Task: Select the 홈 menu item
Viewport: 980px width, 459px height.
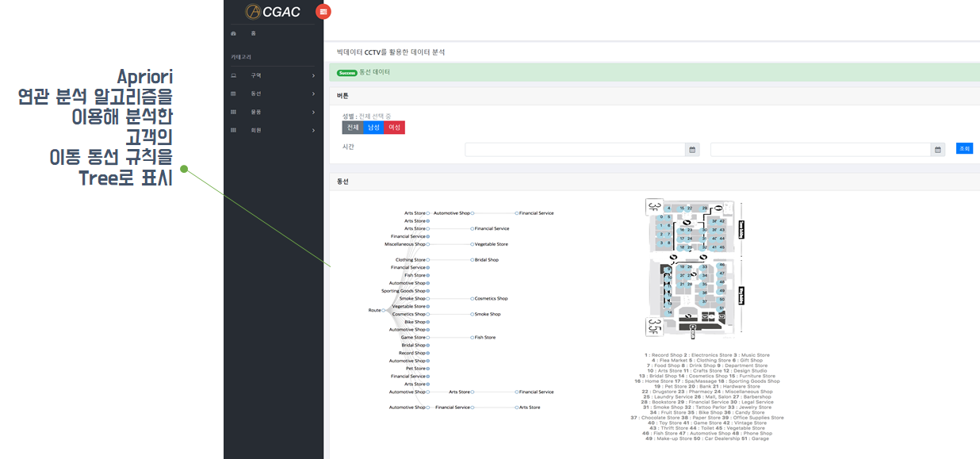Action: (252, 33)
